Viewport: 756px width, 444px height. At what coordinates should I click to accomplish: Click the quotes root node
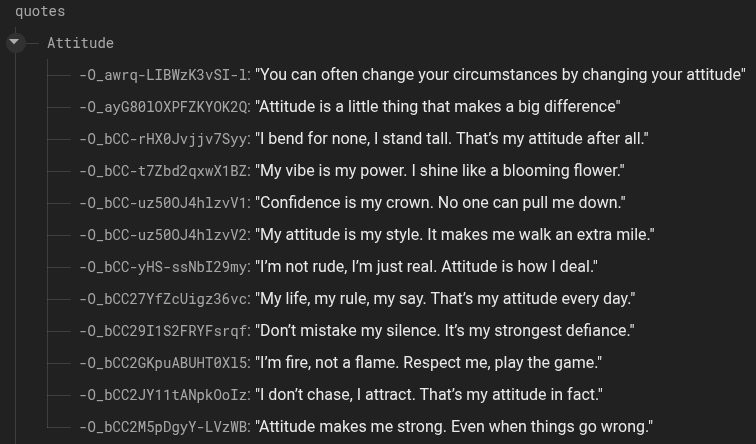coord(40,11)
